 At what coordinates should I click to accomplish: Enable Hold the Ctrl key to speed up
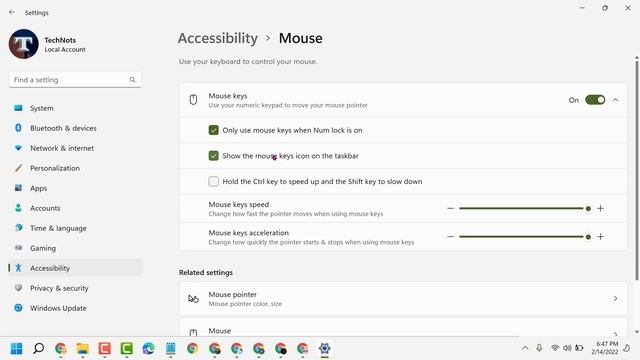click(x=213, y=182)
